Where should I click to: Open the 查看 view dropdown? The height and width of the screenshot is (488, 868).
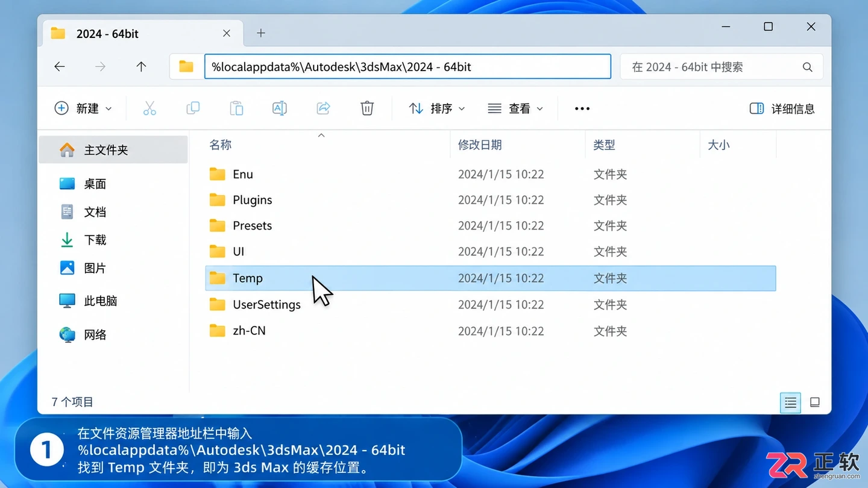pyautogui.click(x=515, y=108)
